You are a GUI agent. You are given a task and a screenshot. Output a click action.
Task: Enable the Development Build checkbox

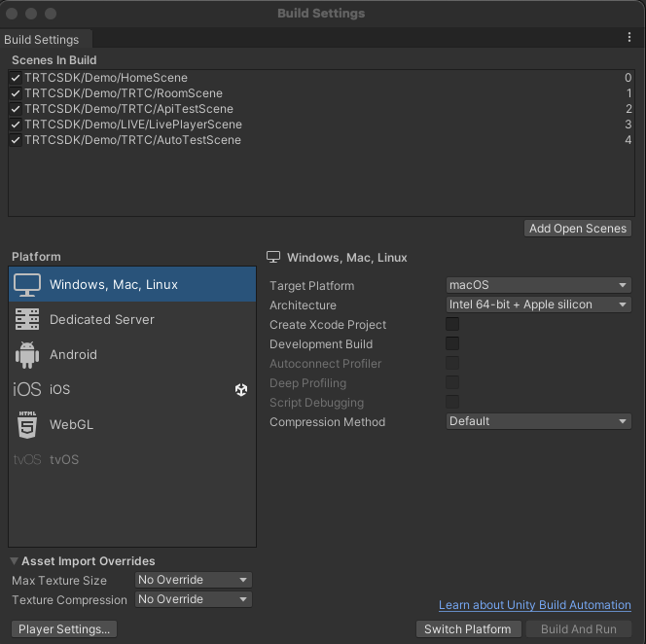tap(452, 344)
